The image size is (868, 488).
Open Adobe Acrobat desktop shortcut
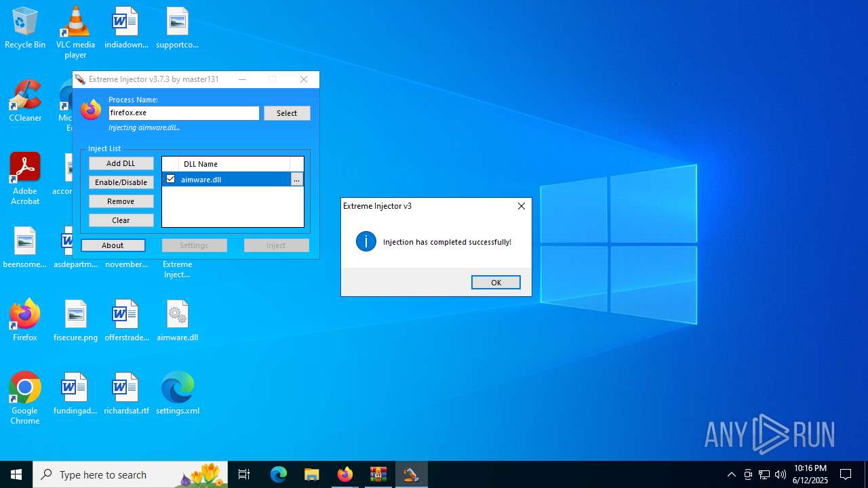(x=25, y=179)
